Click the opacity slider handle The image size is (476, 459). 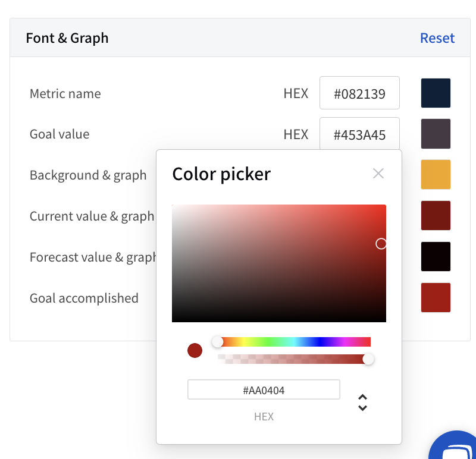368,359
